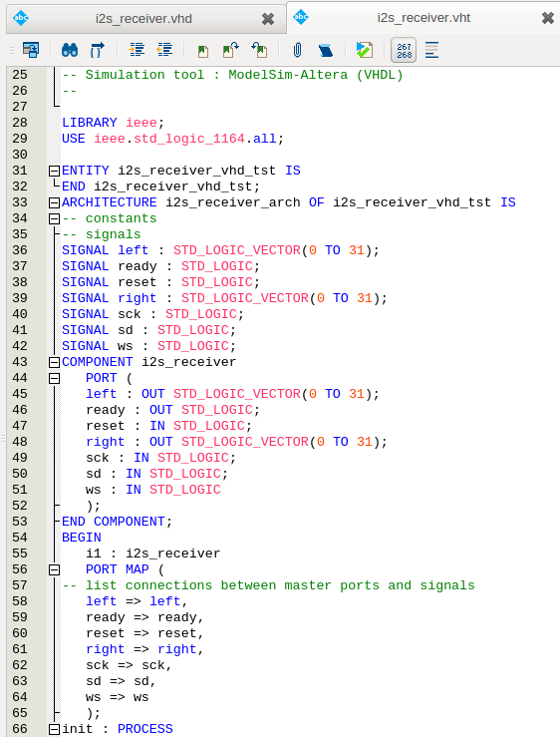Jump to previous bookmark icon

click(259, 50)
